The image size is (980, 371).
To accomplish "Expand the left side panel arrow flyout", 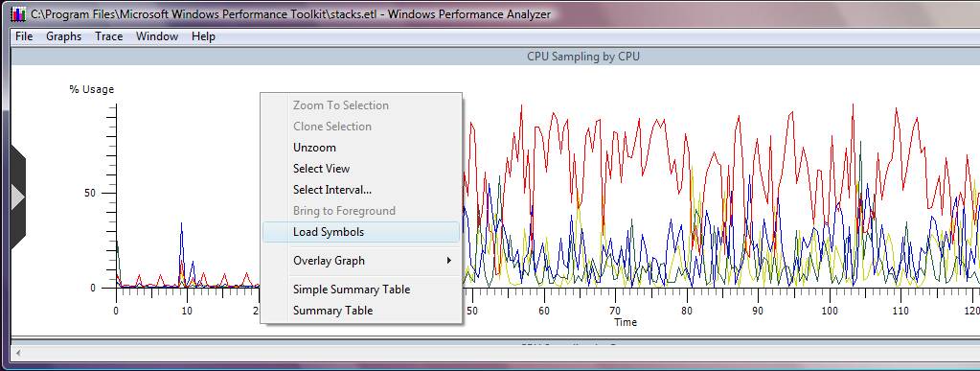I will 17,197.
